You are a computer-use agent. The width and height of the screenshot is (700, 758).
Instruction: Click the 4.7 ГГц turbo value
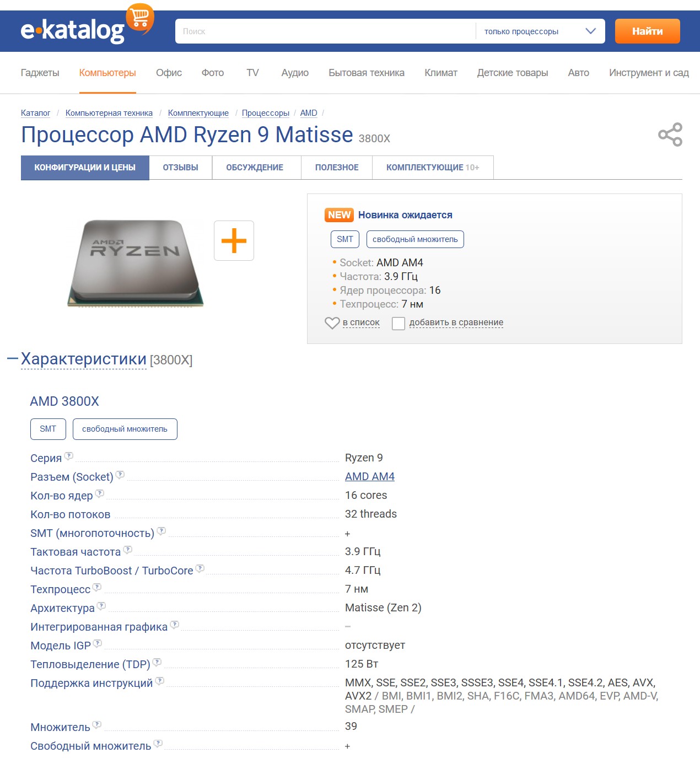click(363, 570)
